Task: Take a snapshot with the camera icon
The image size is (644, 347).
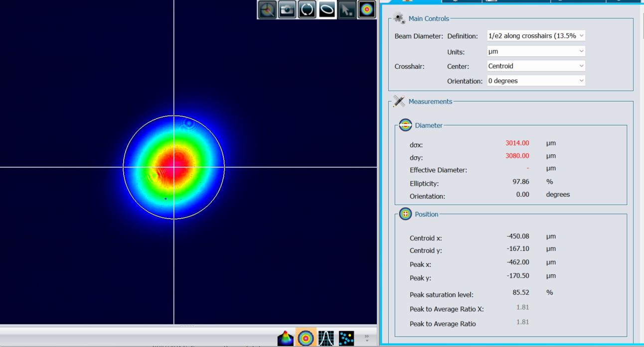Action: (x=287, y=9)
